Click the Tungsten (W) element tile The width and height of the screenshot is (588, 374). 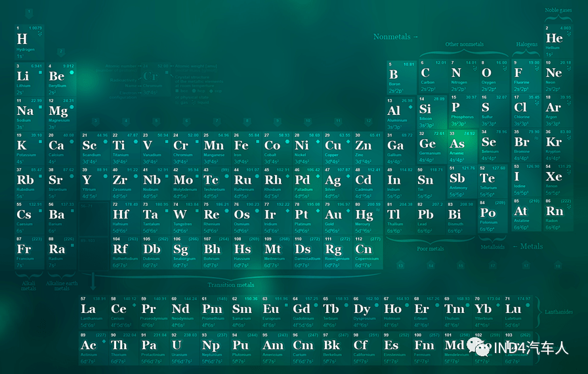point(186,218)
